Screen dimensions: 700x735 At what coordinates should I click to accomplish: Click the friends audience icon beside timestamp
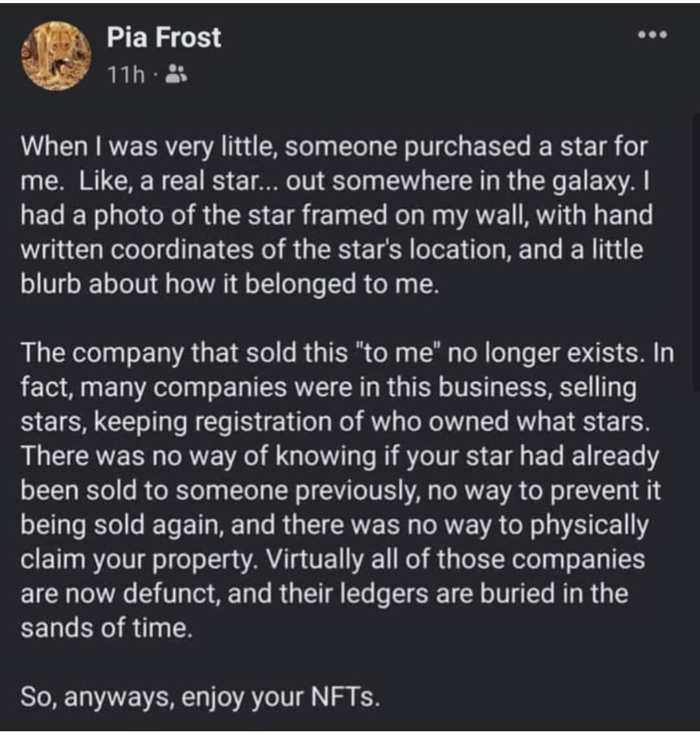coord(175,76)
